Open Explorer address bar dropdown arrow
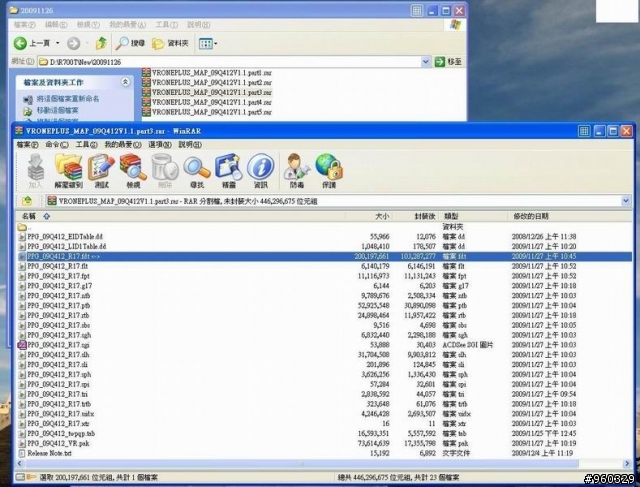 [425, 62]
